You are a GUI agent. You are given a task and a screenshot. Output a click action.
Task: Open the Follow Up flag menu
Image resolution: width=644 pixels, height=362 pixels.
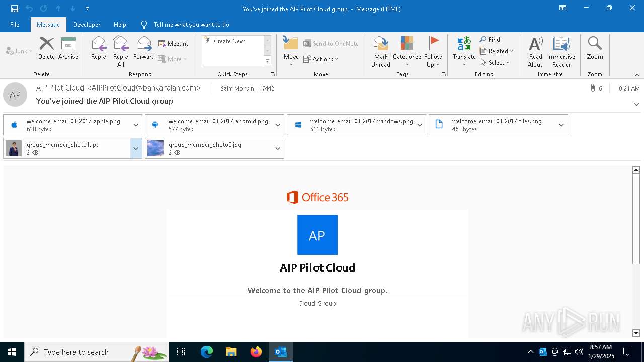coord(433,52)
